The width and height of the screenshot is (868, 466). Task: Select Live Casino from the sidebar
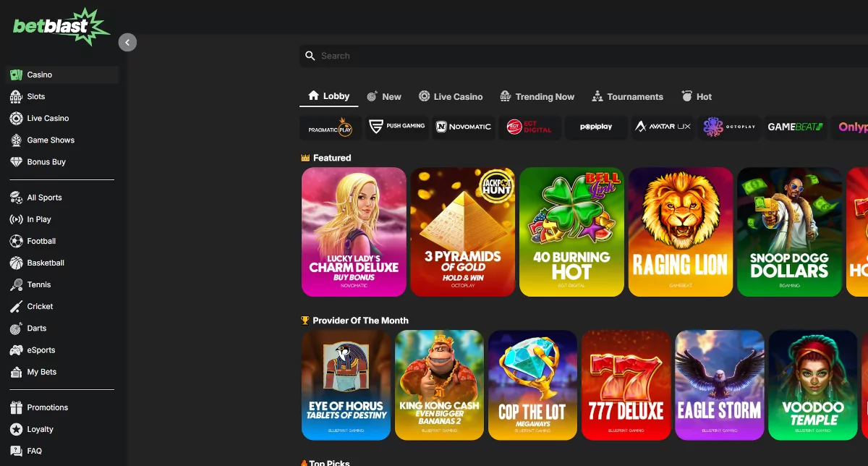click(49, 118)
